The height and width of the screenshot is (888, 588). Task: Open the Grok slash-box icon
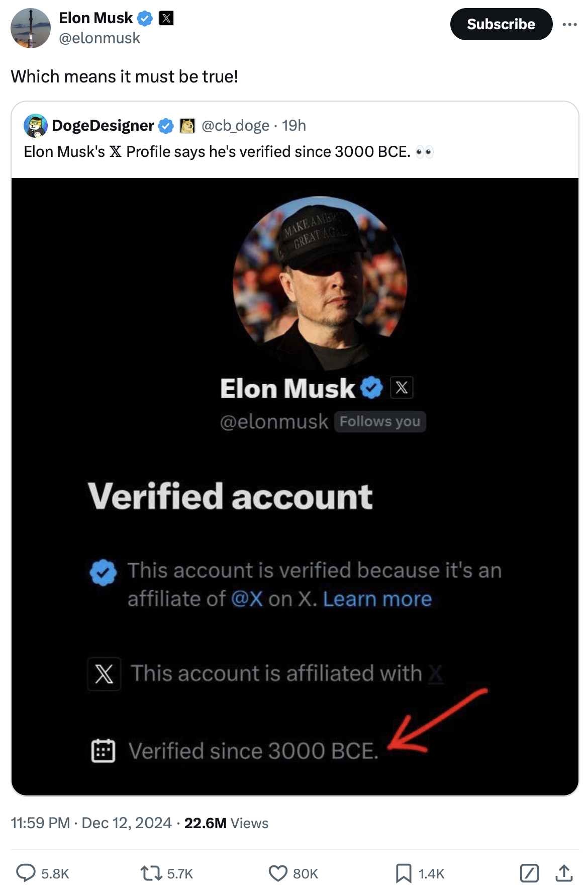coord(529,873)
